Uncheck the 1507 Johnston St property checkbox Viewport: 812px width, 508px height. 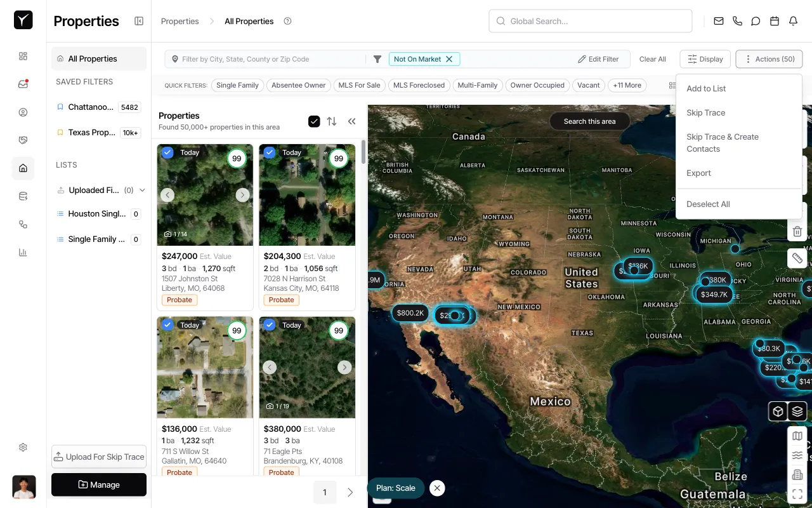pos(167,152)
